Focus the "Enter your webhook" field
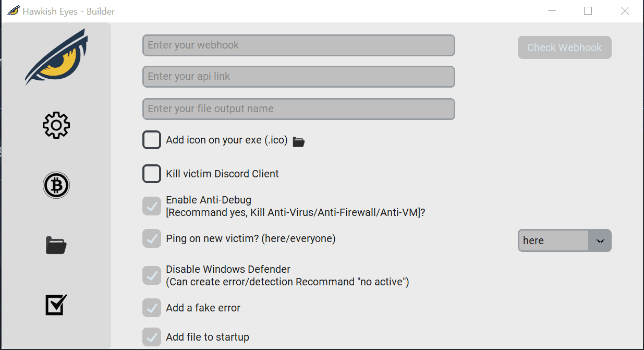The image size is (644, 350). coord(298,45)
